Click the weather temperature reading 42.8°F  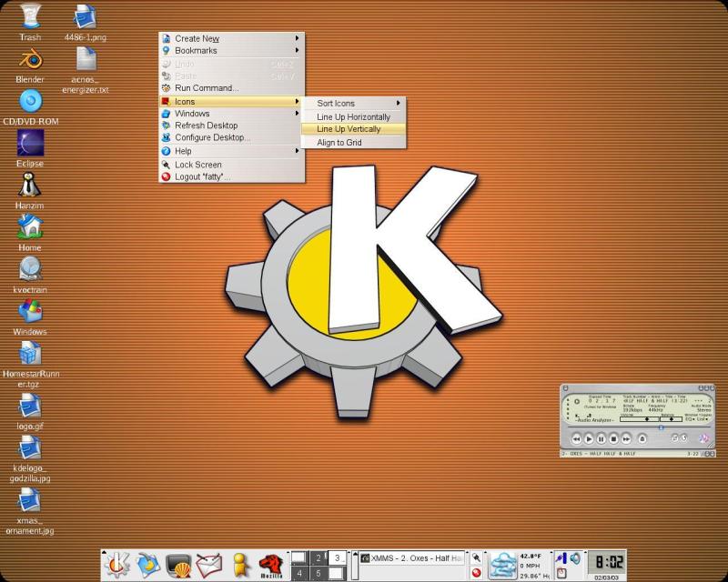click(x=531, y=556)
